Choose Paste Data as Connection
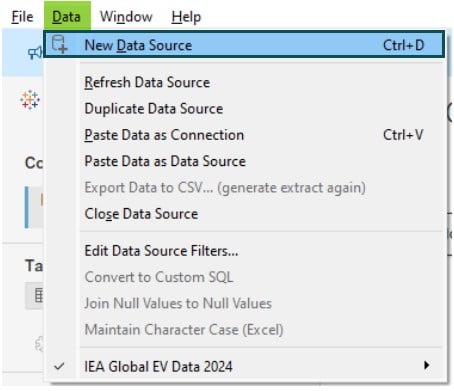This screenshot has height=391, width=454. 164,135
